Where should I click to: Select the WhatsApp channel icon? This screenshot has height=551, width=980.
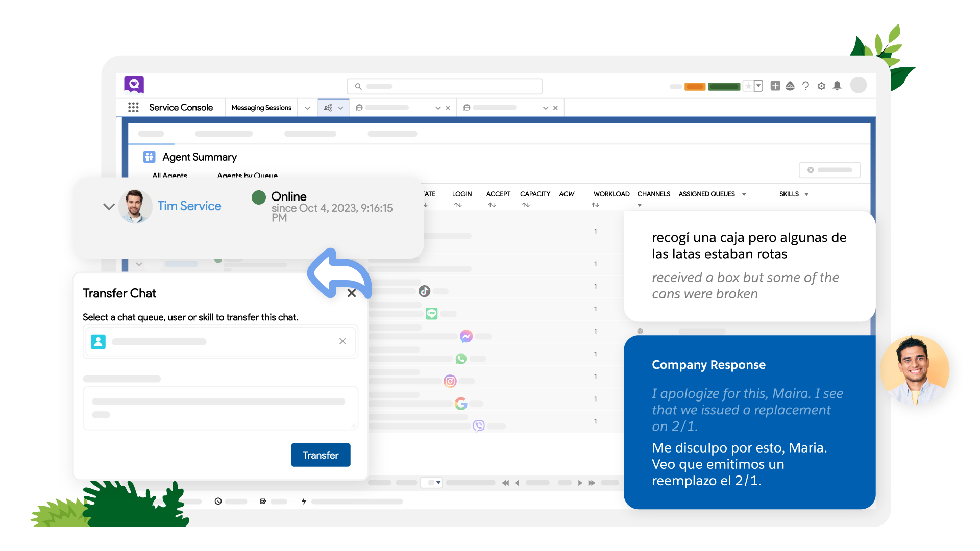click(x=461, y=358)
